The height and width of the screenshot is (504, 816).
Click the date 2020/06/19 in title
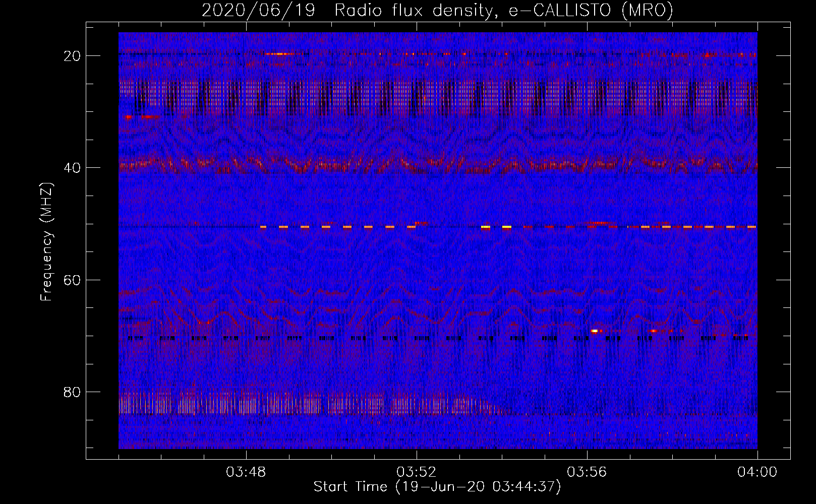pos(258,10)
